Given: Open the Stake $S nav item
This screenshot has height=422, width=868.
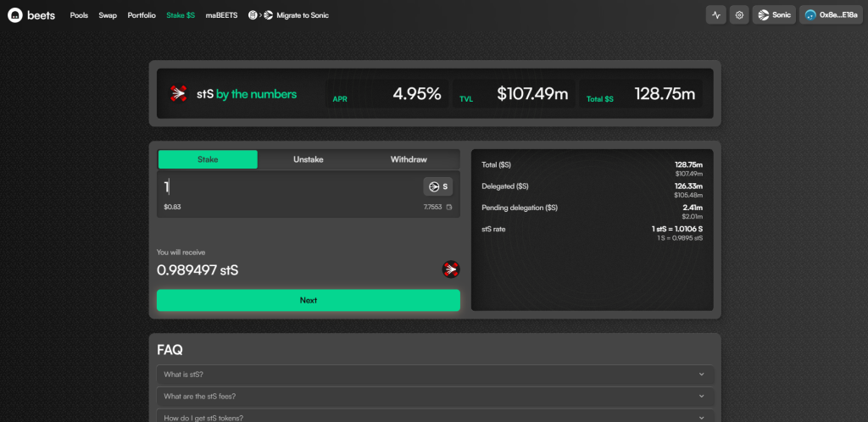Looking at the screenshot, I should 181,15.
